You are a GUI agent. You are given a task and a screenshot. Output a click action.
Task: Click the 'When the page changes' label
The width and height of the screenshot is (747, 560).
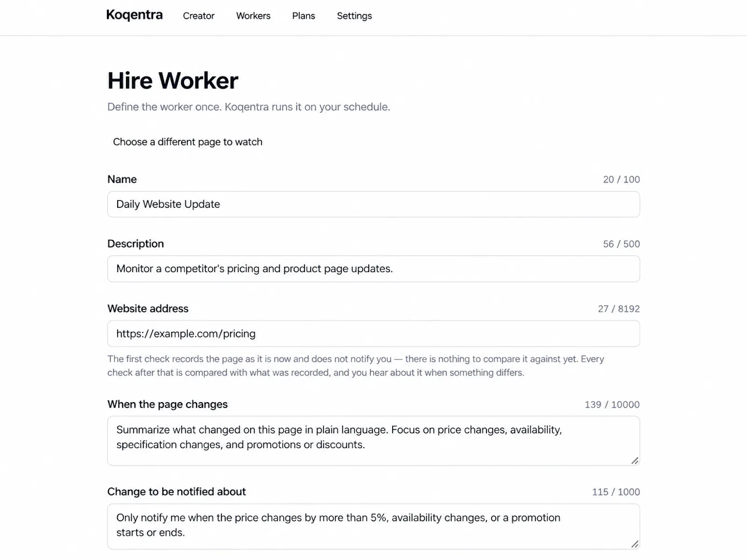pyautogui.click(x=168, y=404)
